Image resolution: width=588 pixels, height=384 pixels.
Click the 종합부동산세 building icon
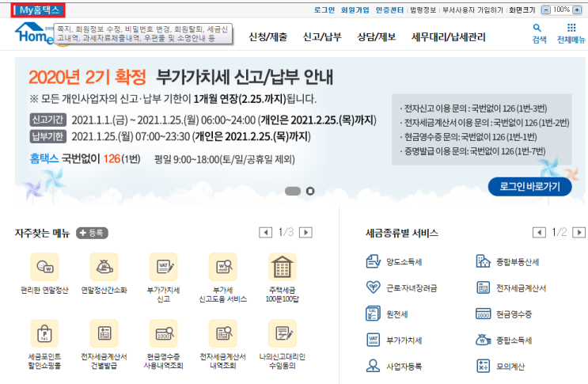pos(483,261)
